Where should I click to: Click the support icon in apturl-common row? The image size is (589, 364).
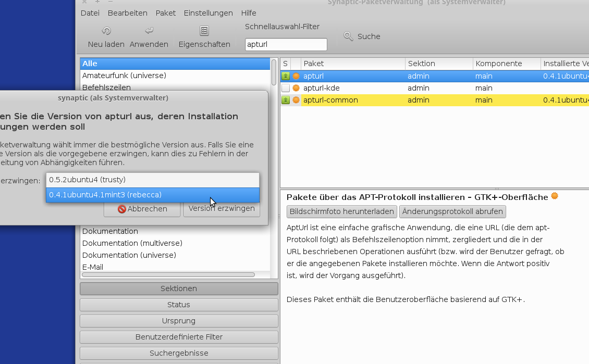click(296, 100)
